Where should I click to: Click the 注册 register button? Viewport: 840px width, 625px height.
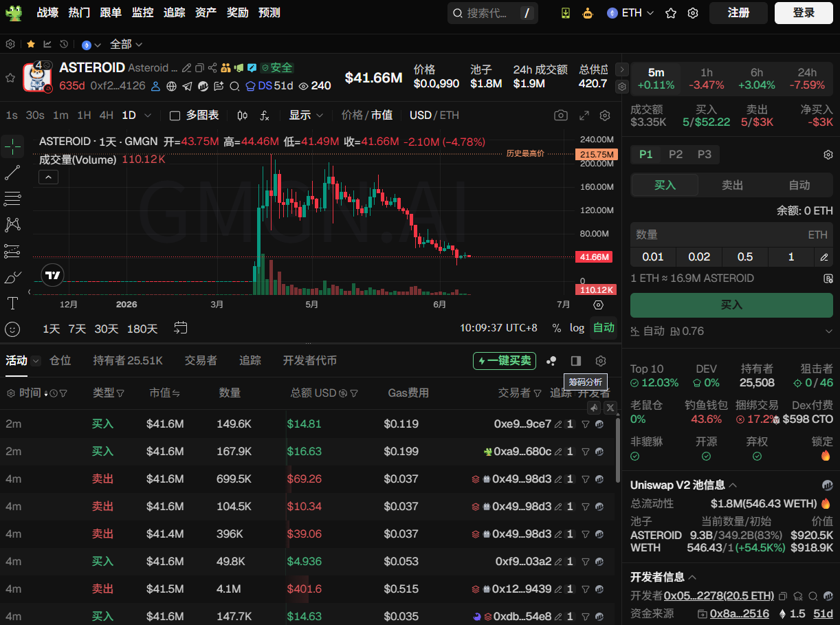coord(738,12)
